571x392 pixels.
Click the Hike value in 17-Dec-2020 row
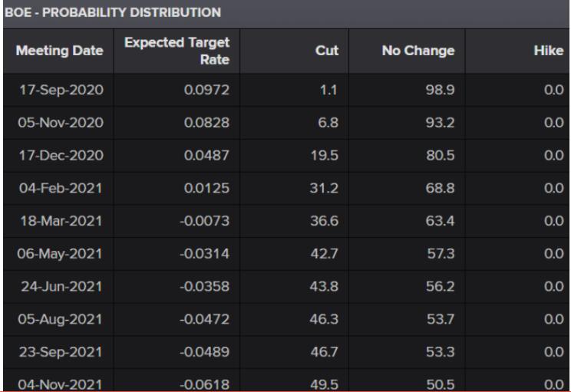554,156
